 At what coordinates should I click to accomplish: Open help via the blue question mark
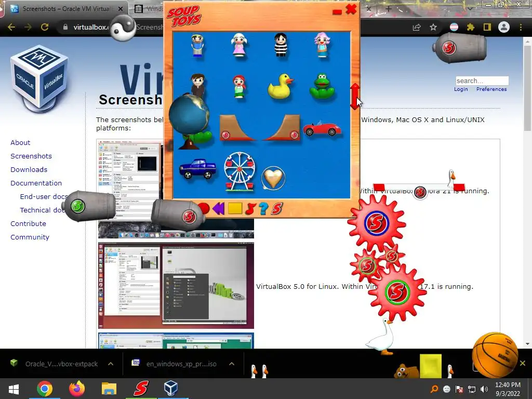263,209
